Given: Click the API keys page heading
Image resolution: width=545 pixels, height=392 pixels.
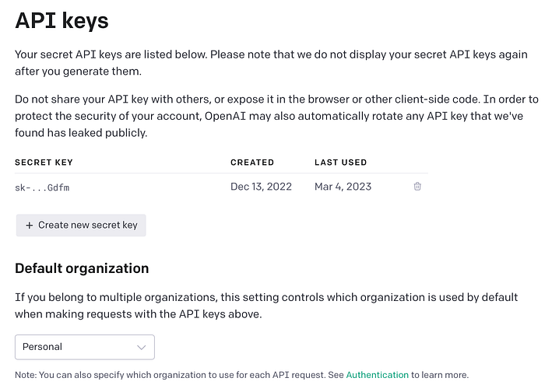Looking at the screenshot, I should (62, 21).
